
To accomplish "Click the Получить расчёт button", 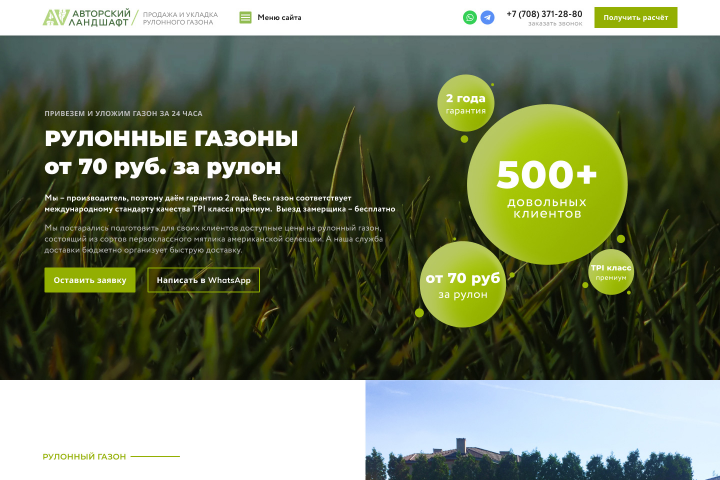I will [636, 17].
